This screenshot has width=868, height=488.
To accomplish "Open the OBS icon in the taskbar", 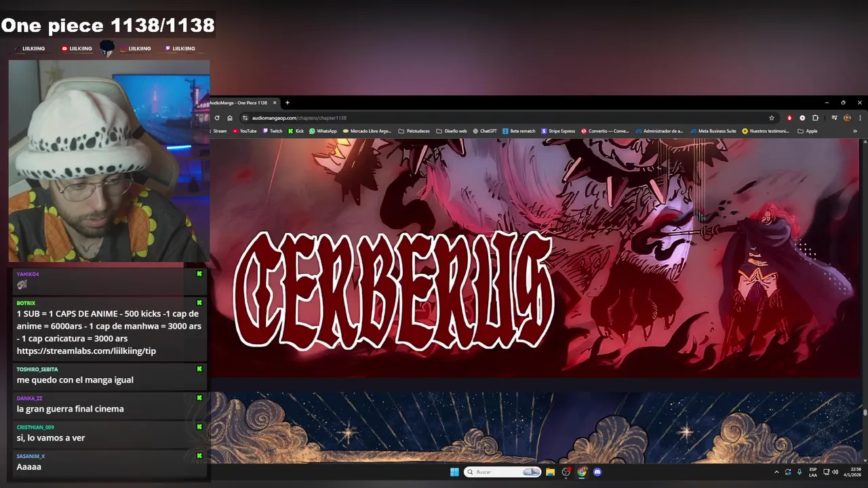I will coord(566,472).
